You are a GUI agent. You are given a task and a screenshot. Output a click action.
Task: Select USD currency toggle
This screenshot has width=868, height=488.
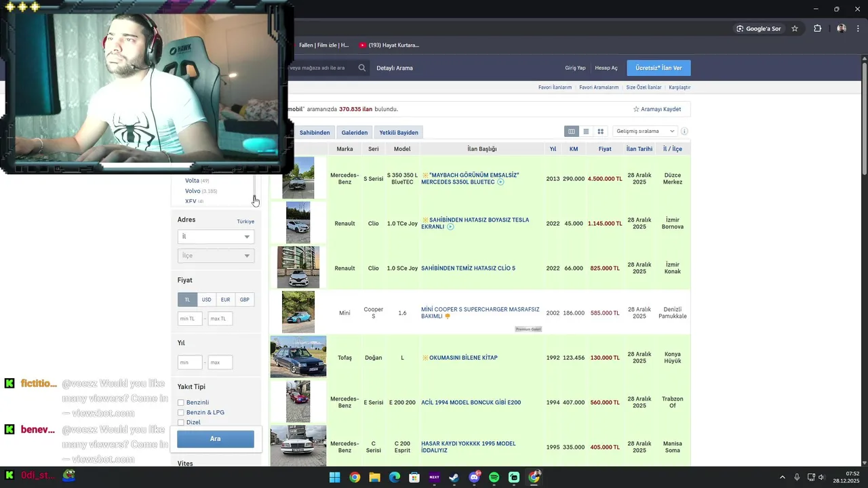coord(206,300)
